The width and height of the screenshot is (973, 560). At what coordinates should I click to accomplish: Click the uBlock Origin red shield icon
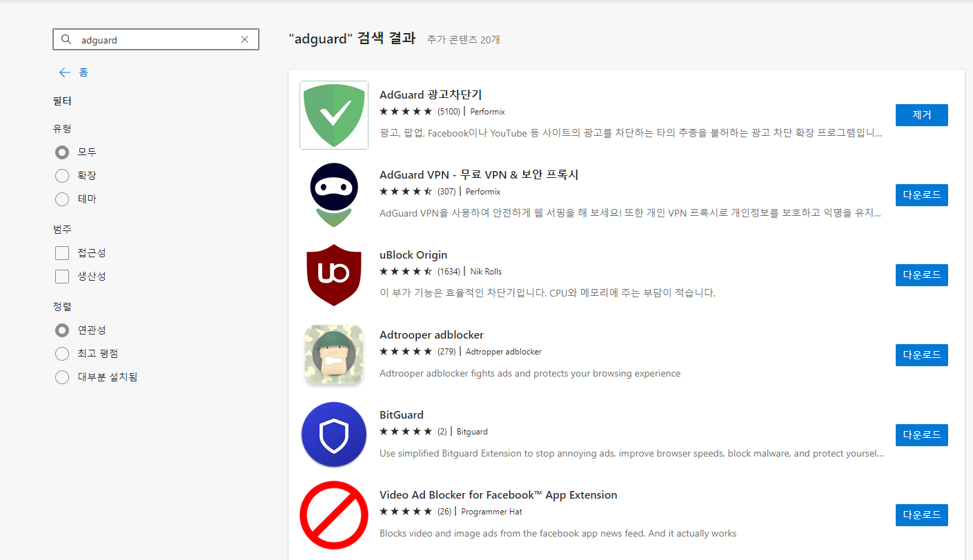tap(334, 275)
